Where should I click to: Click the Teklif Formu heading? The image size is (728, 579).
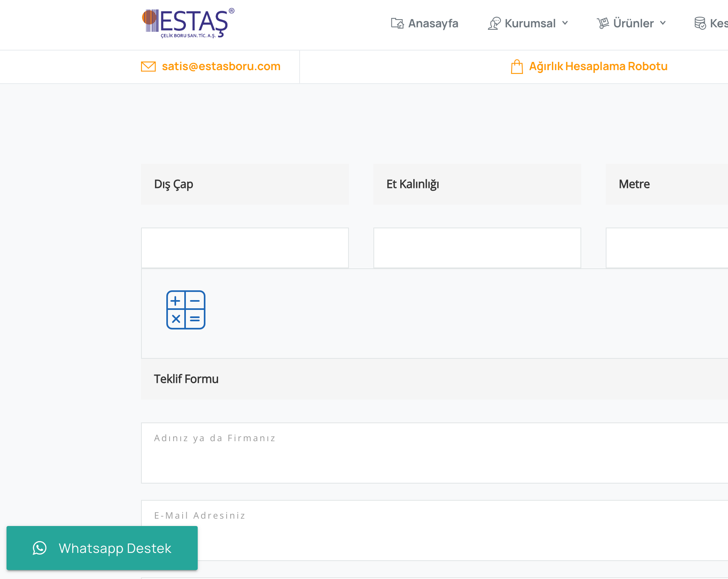[x=186, y=379]
